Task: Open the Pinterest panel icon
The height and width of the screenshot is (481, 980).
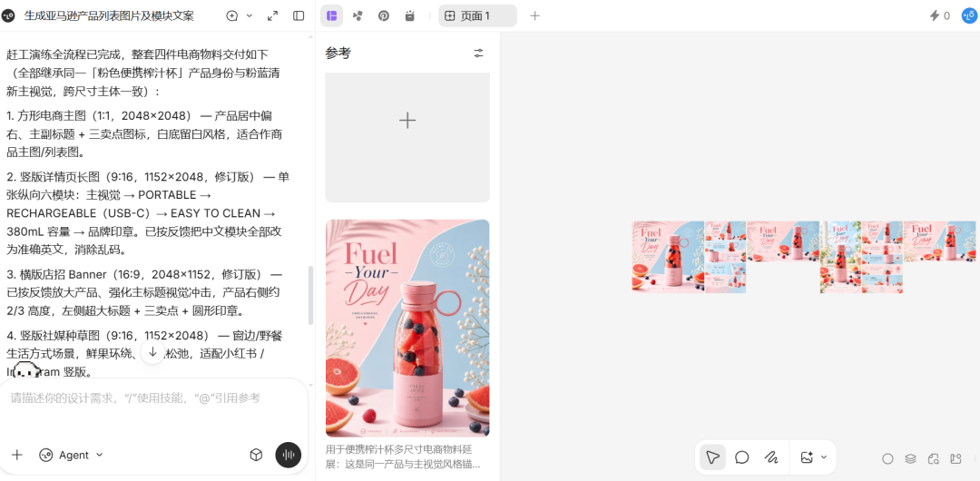Action: 384,15
